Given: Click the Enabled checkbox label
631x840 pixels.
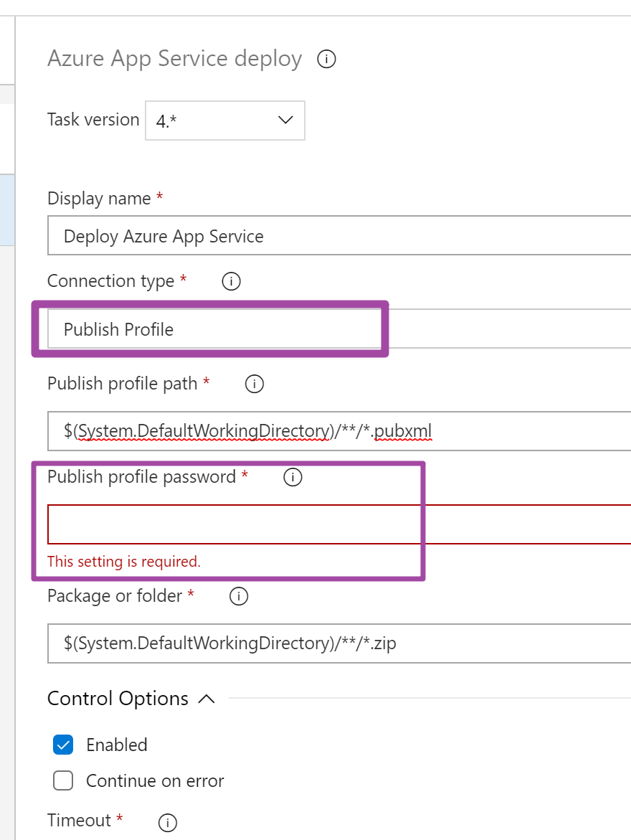Looking at the screenshot, I should click(117, 745).
